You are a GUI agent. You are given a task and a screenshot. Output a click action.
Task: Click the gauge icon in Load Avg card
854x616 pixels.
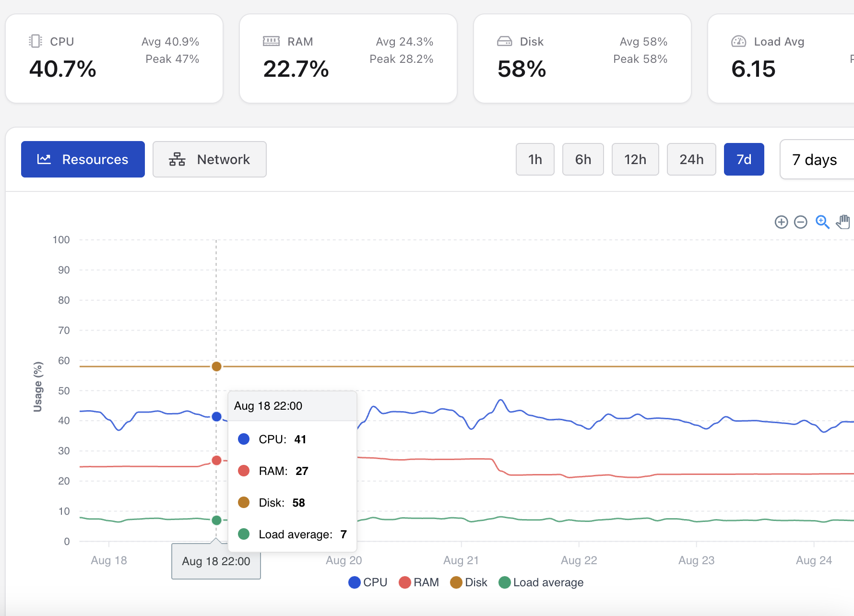point(738,41)
